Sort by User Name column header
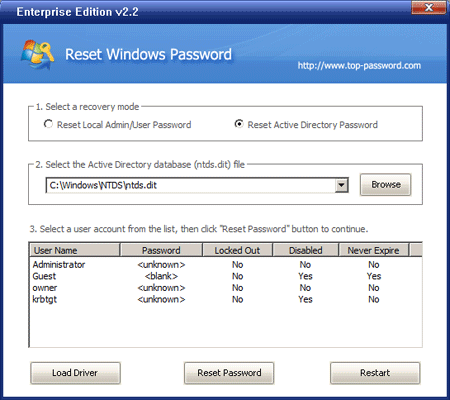The image size is (450, 400). pyautogui.click(x=75, y=250)
